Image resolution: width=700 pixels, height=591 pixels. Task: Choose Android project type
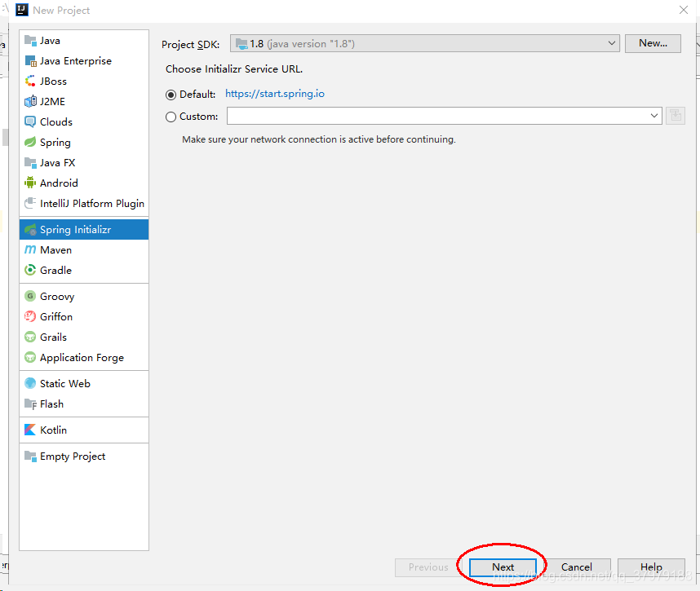pyautogui.click(x=84, y=183)
